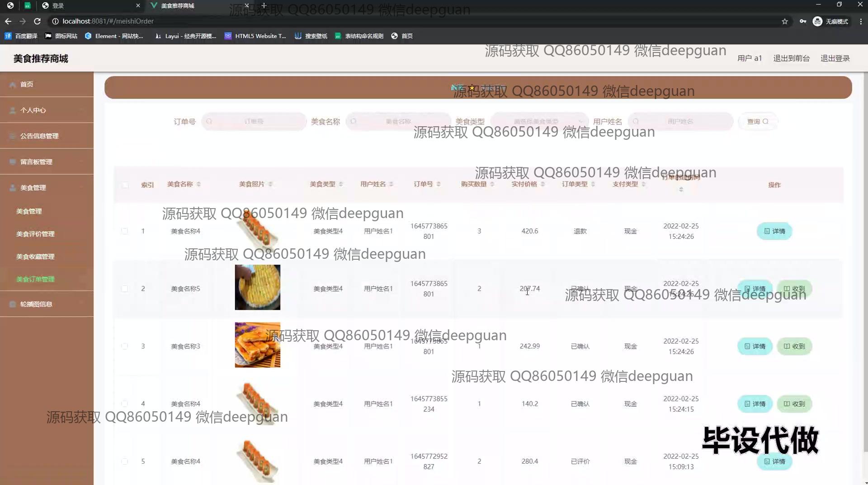Click 收到 button for row 4 order
This screenshot has height=485, width=868.
point(794,404)
